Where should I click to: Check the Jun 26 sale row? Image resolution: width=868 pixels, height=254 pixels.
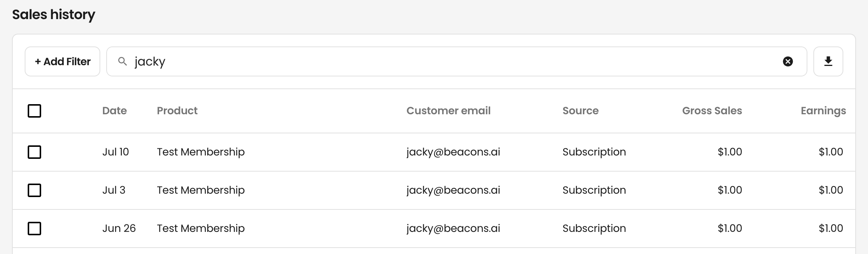click(x=34, y=229)
